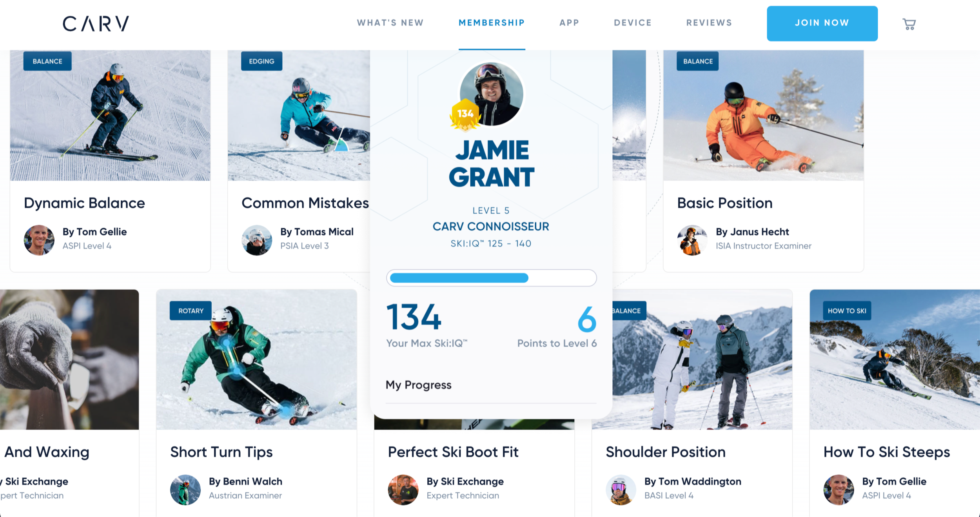Select the HOW TO SKI tag
Image resolution: width=980 pixels, height=517 pixels.
point(847,310)
